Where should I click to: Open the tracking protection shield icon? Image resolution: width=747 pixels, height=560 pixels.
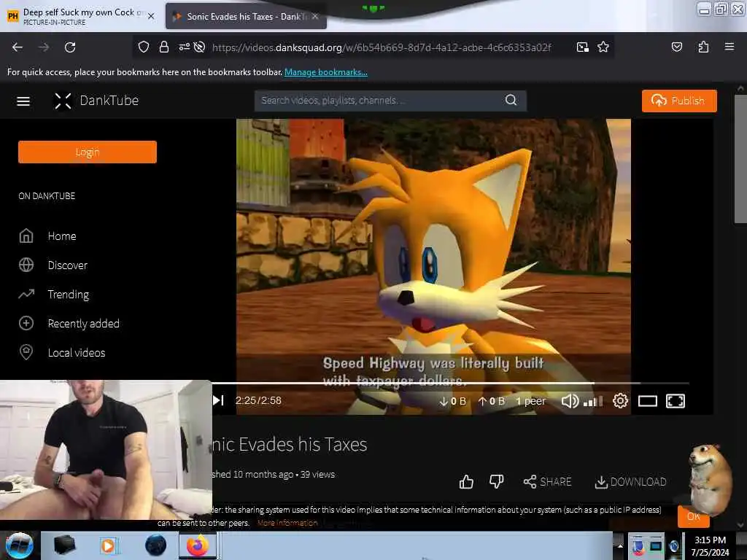tap(144, 47)
